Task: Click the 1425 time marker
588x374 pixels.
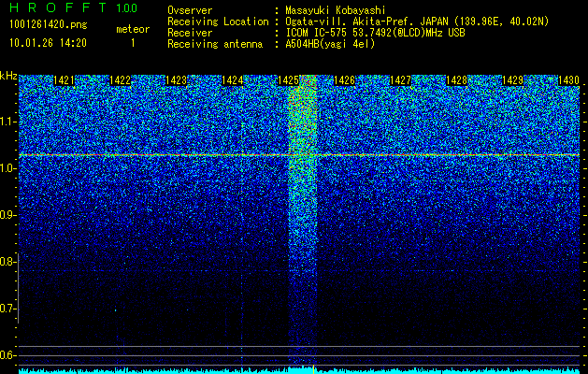Action: click(288, 80)
